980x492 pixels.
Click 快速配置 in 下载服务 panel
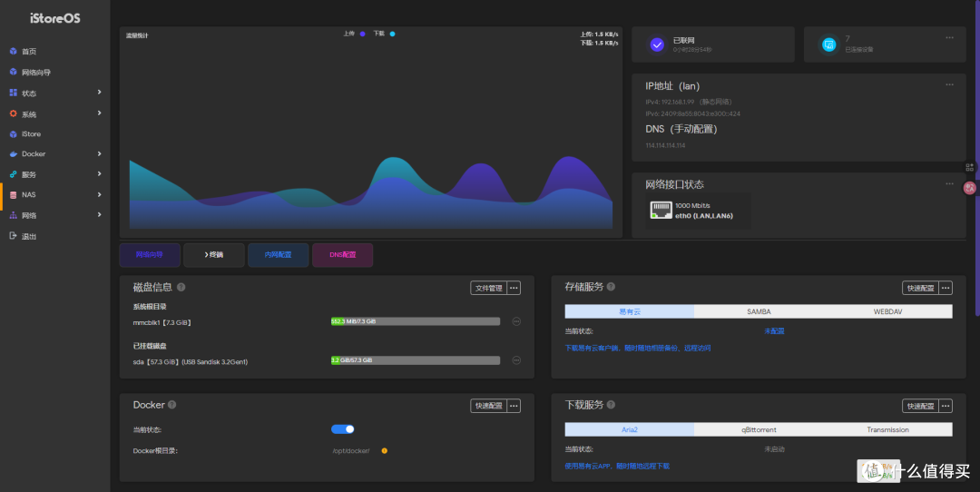[921, 406]
